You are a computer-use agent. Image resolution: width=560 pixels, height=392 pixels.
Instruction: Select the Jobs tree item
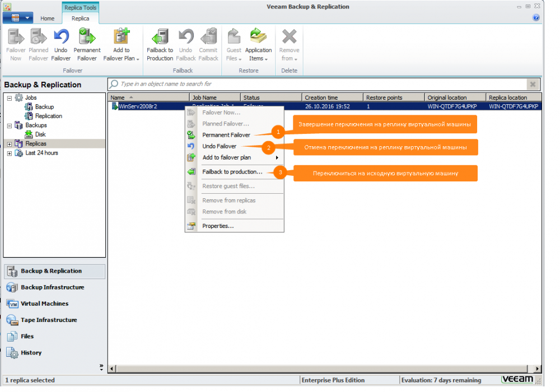pyautogui.click(x=31, y=97)
